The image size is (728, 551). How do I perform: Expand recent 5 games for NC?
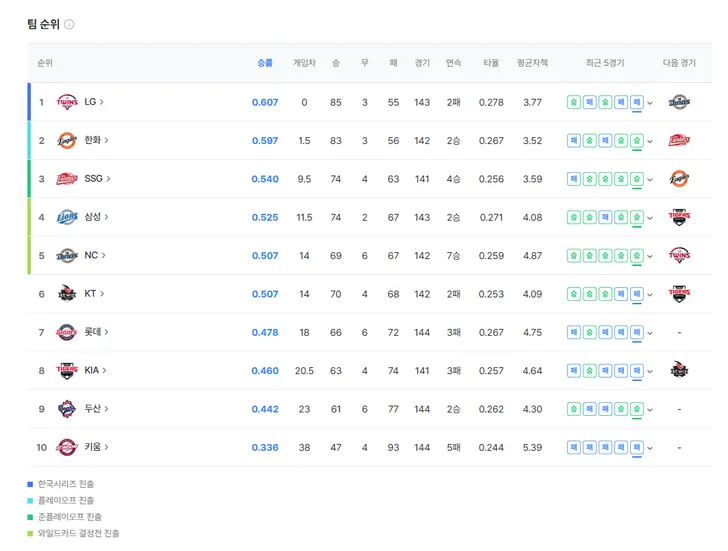650,256
